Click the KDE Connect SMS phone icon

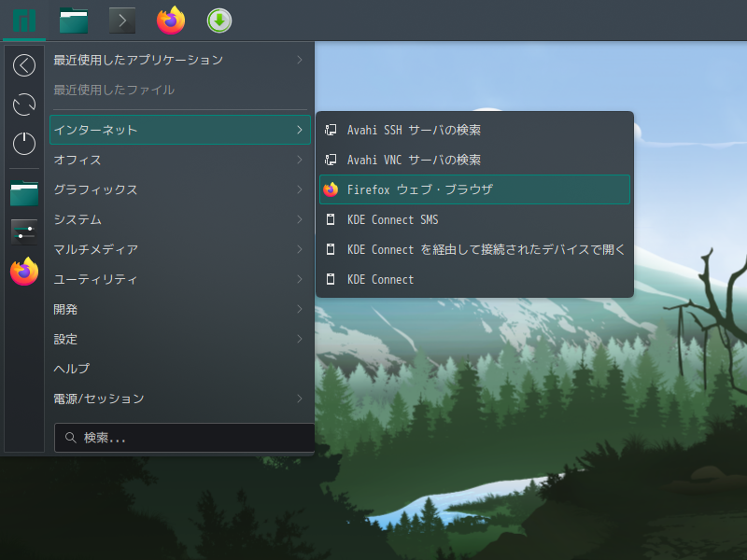click(x=331, y=219)
